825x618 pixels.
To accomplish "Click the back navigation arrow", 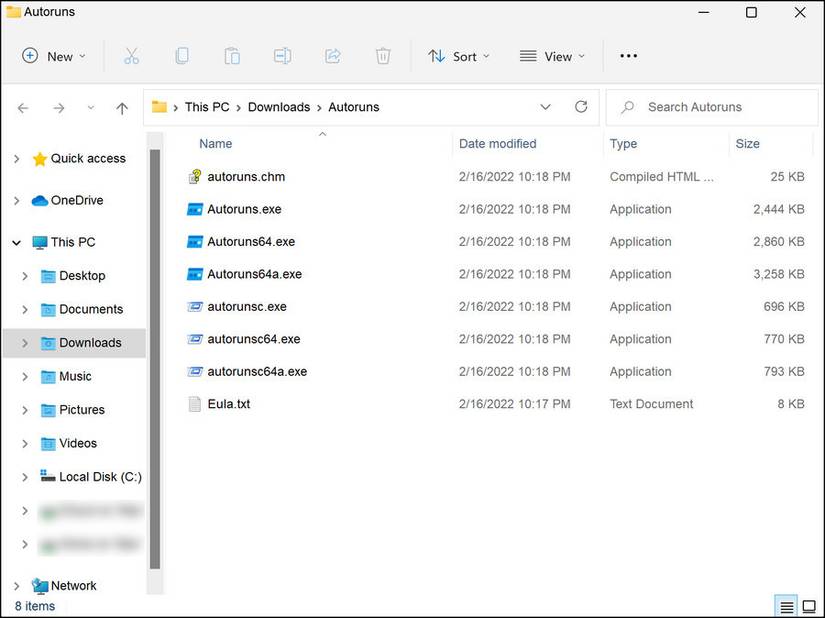I will (x=22, y=107).
